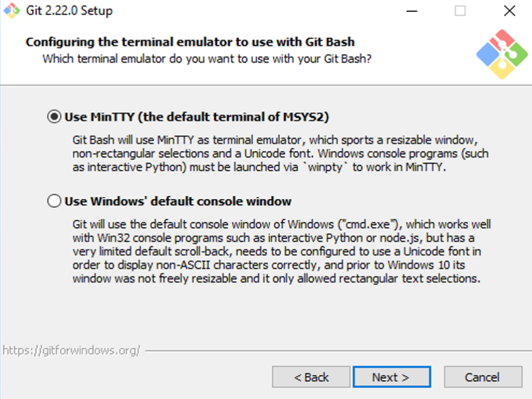The image size is (532, 399).
Task: Cancel the Git installation
Action: [x=483, y=377]
